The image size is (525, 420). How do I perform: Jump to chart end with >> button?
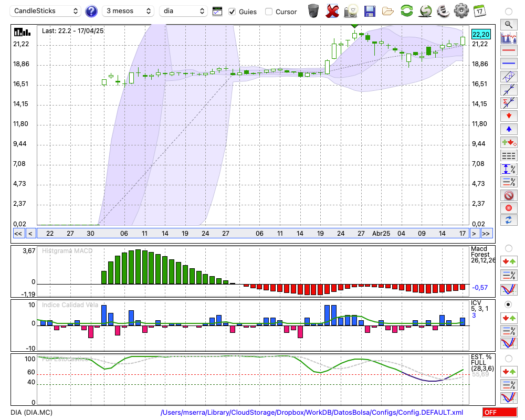(x=486, y=234)
